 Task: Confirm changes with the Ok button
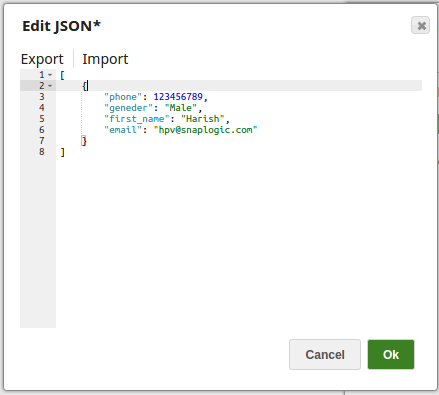click(391, 355)
